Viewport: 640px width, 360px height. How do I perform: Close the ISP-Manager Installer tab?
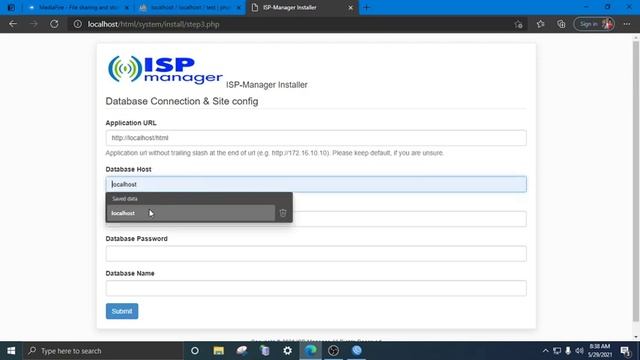click(x=350, y=7)
